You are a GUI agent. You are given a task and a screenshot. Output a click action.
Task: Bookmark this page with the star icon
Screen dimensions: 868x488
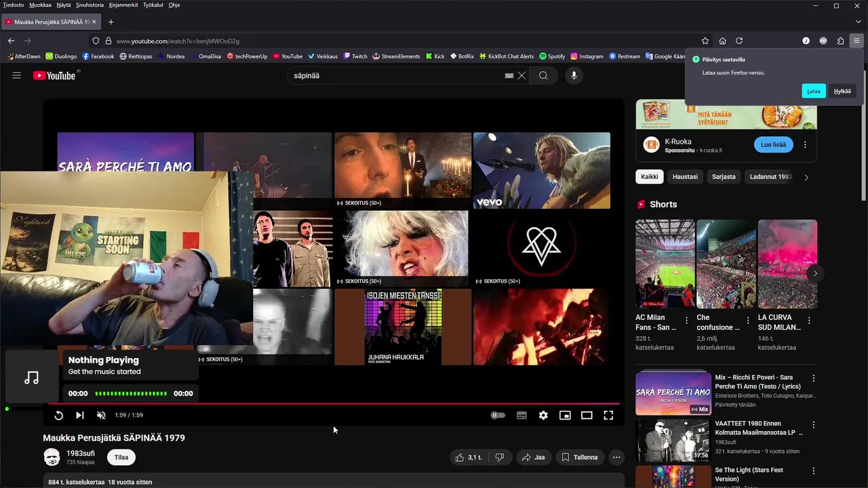tap(705, 41)
